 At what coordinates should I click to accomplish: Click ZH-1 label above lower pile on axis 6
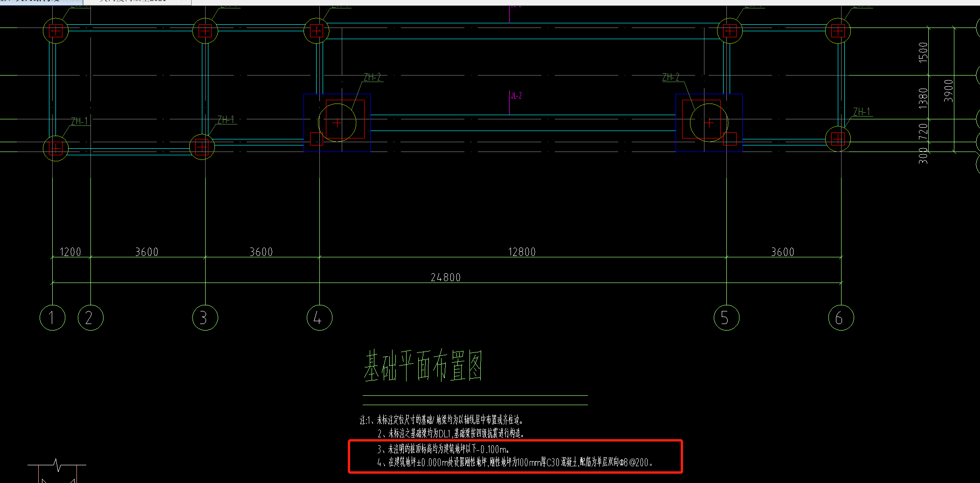862,112
